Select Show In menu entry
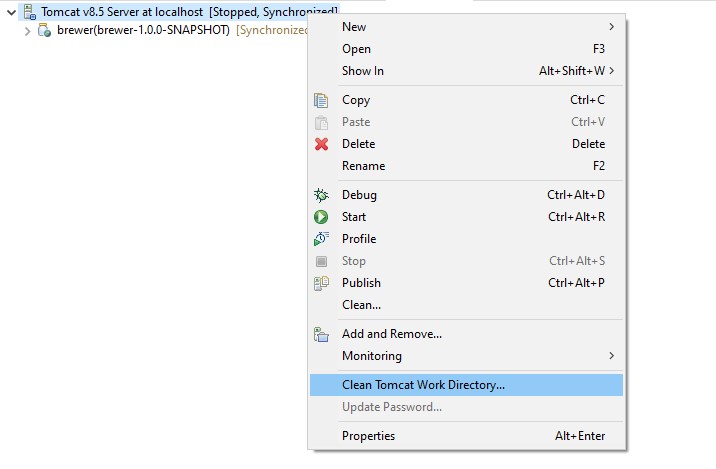Viewport: 716px width, 469px height. tap(466, 71)
